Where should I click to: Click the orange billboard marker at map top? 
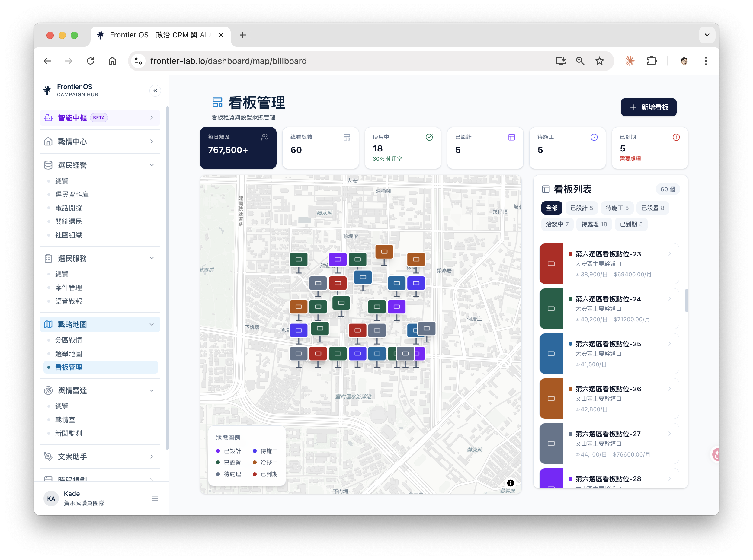coord(384,252)
